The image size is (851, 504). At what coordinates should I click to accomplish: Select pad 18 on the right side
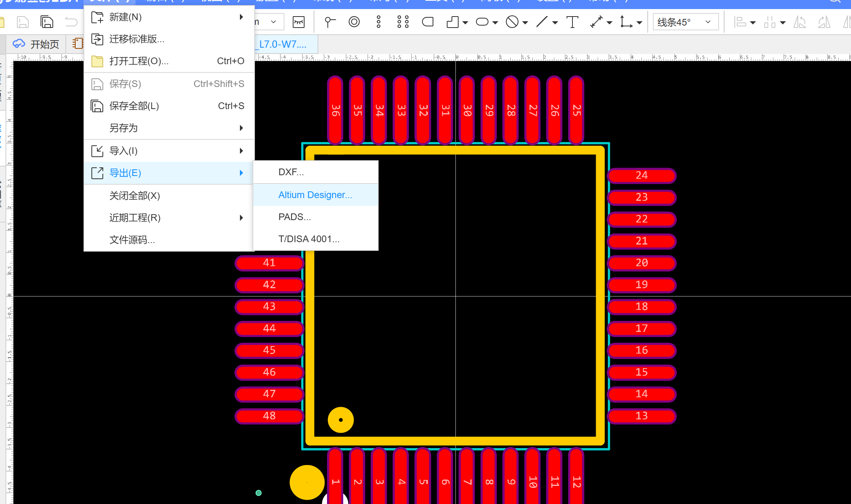click(x=642, y=307)
